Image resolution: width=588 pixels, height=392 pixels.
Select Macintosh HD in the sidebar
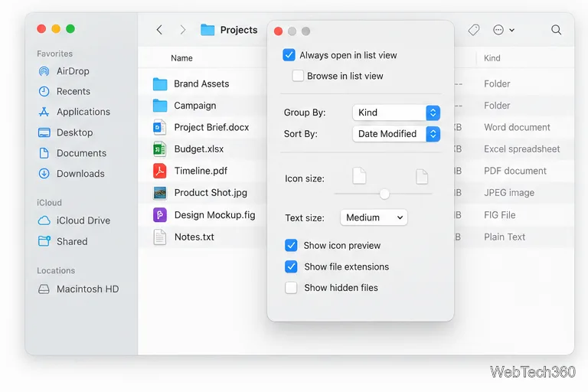point(87,289)
